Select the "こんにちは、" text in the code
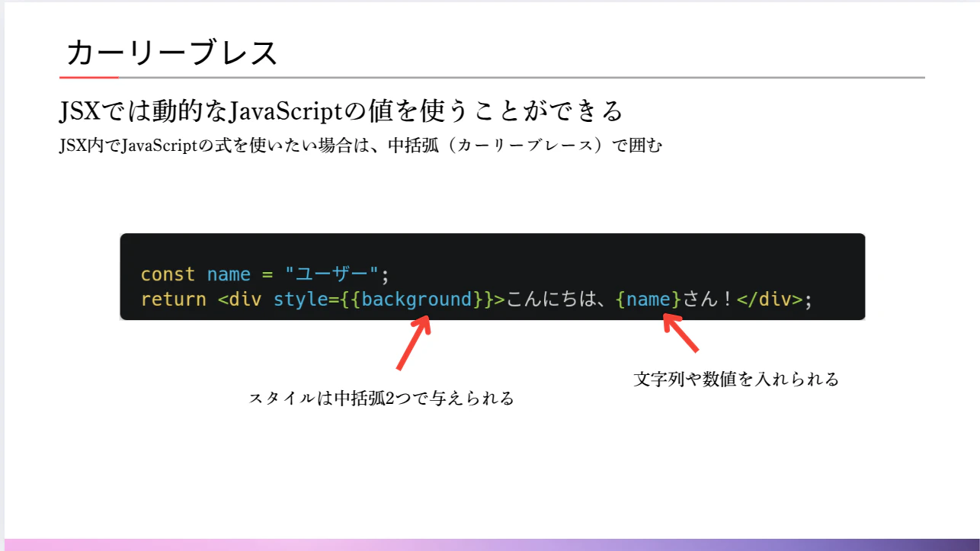 tap(560, 299)
